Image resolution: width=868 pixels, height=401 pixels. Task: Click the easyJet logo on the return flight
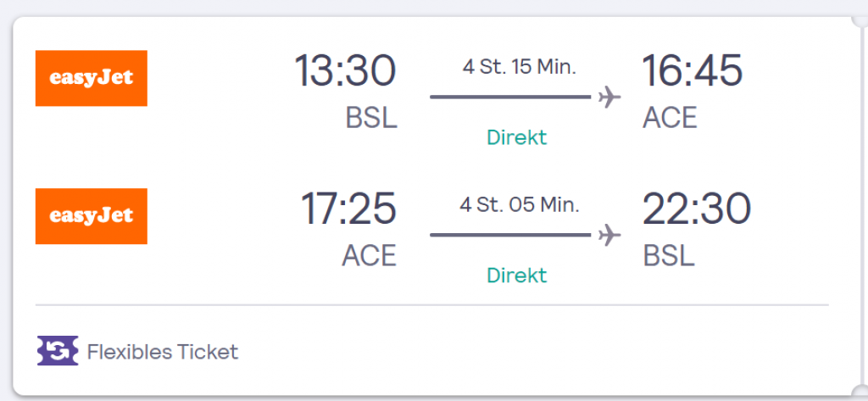(91, 216)
